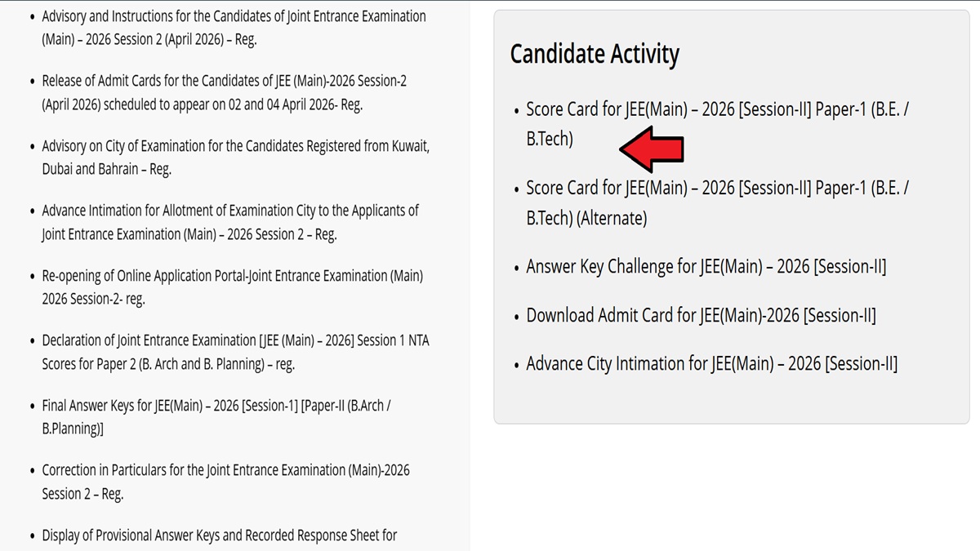
Task: Open Correction in Particulars Session 2 notice
Action: (x=225, y=470)
